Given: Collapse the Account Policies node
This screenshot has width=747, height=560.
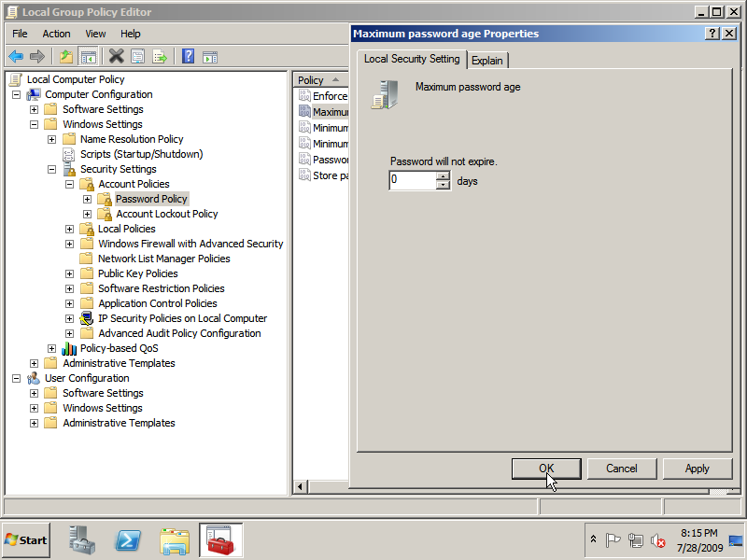Looking at the screenshot, I should [x=69, y=184].
